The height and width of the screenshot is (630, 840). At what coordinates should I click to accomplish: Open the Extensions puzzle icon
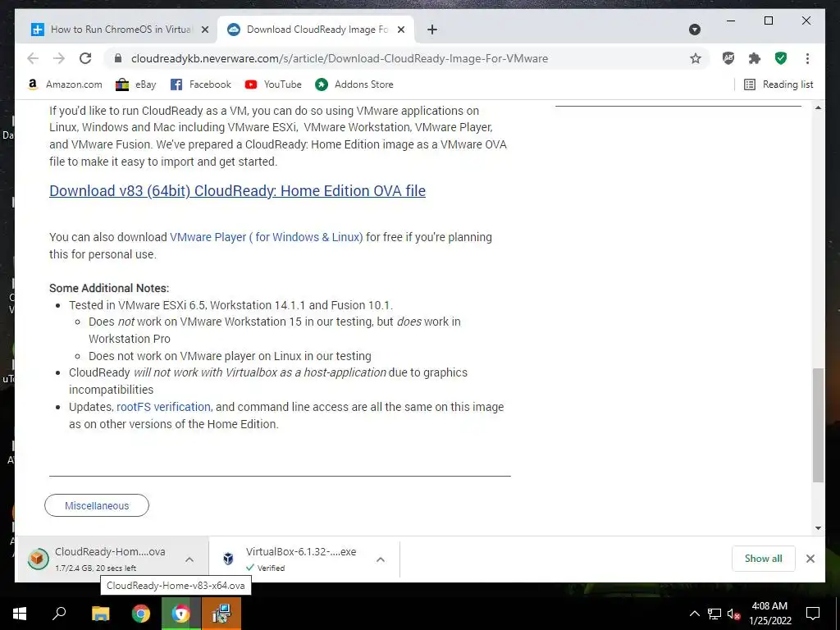click(x=755, y=58)
